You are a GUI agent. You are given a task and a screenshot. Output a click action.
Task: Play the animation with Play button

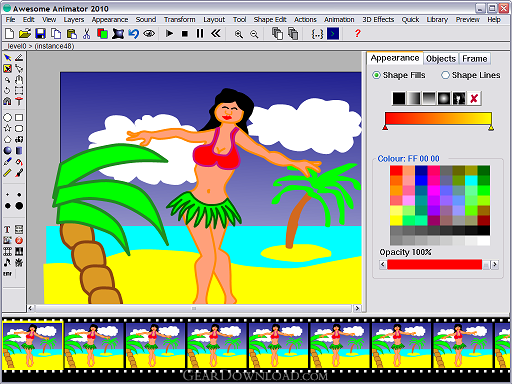coord(169,34)
